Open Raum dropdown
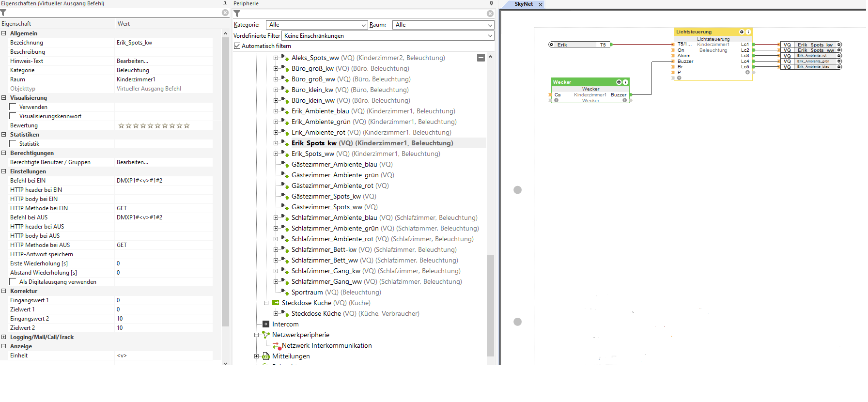 490,25
